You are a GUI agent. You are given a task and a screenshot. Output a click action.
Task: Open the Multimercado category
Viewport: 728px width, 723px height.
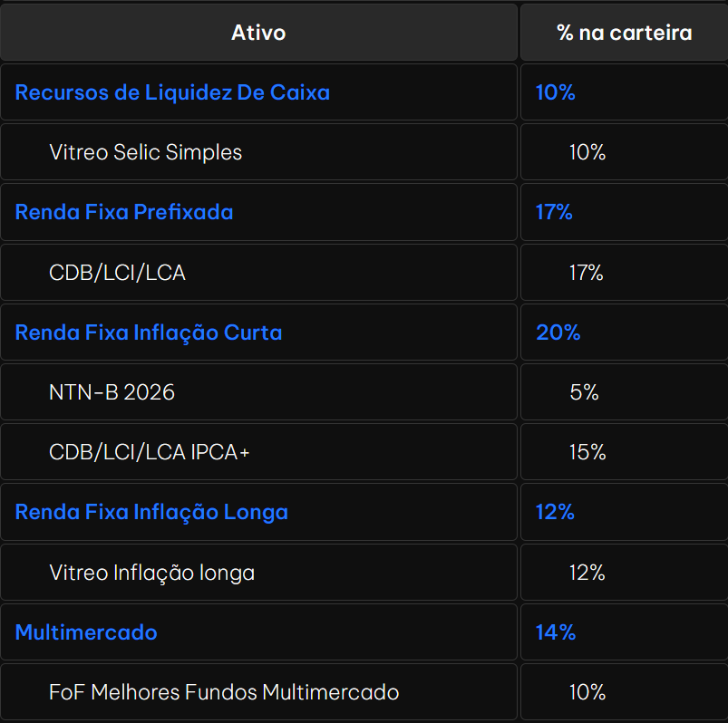[x=86, y=632]
